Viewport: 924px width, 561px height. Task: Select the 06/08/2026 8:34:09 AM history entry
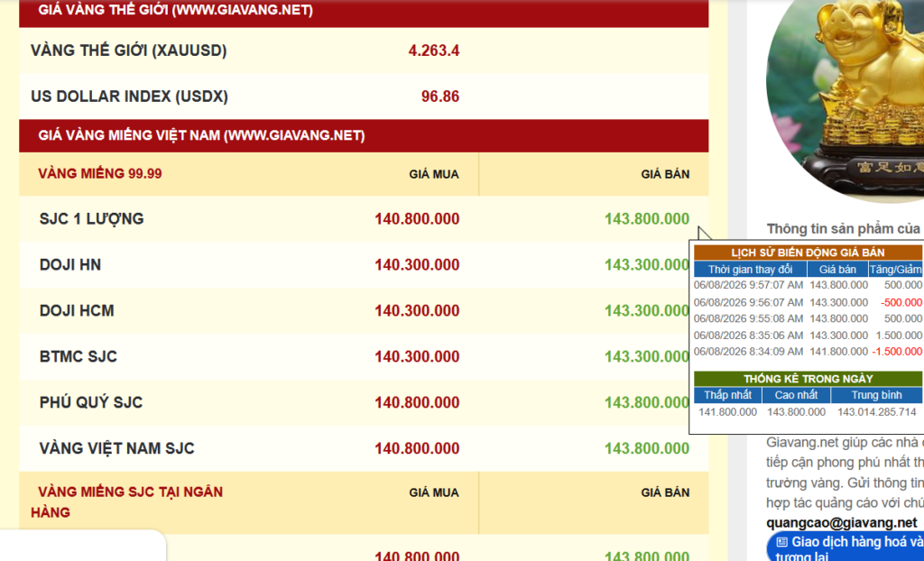coord(808,352)
